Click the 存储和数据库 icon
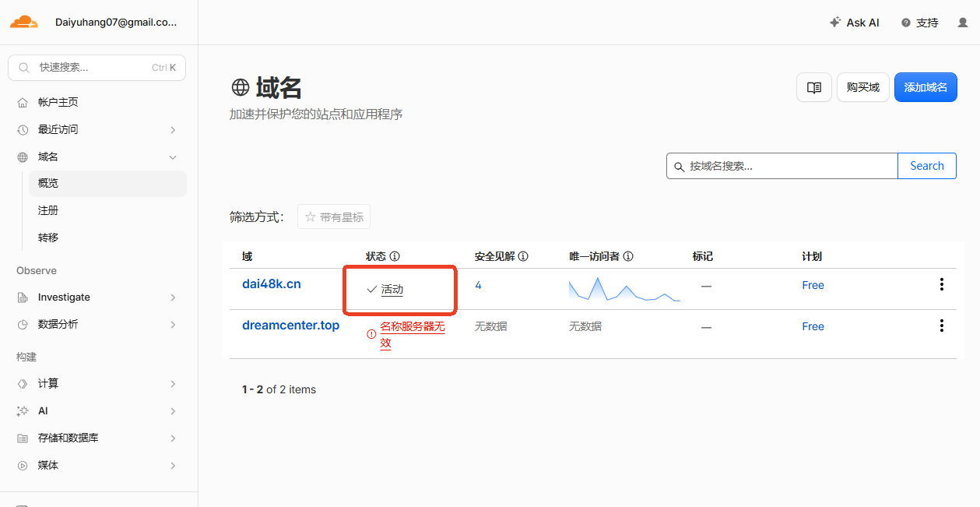 point(23,438)
